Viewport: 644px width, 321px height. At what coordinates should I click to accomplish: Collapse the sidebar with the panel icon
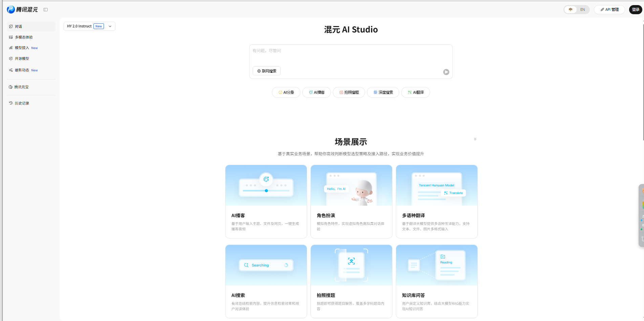point(46,10)
